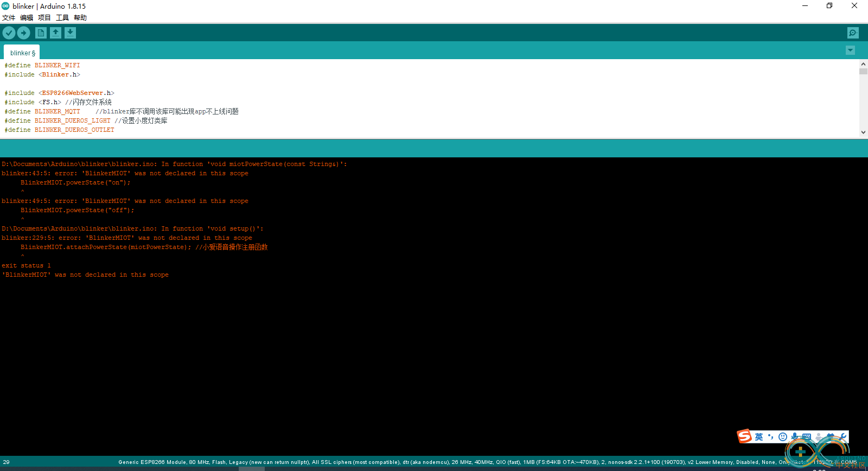Open Sogou emoji smiley panel
Viewport: 868px width, 471px height.
(782, 437)
